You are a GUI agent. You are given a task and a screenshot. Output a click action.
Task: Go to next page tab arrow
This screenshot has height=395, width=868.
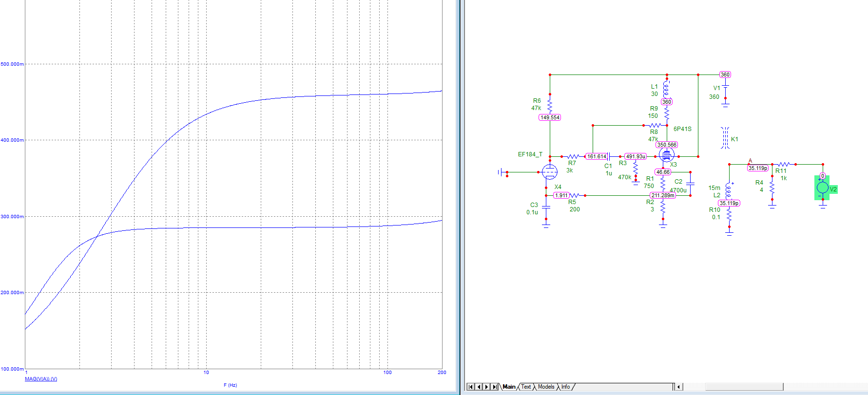(486, 387)
